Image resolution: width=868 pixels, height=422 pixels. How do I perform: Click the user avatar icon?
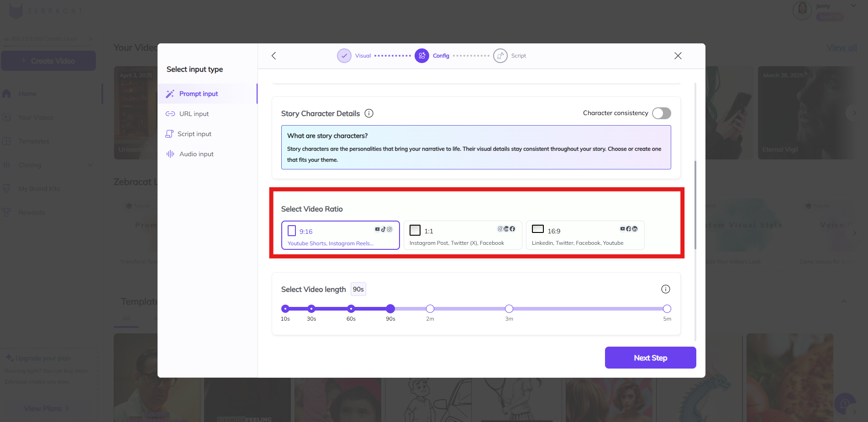802,10
